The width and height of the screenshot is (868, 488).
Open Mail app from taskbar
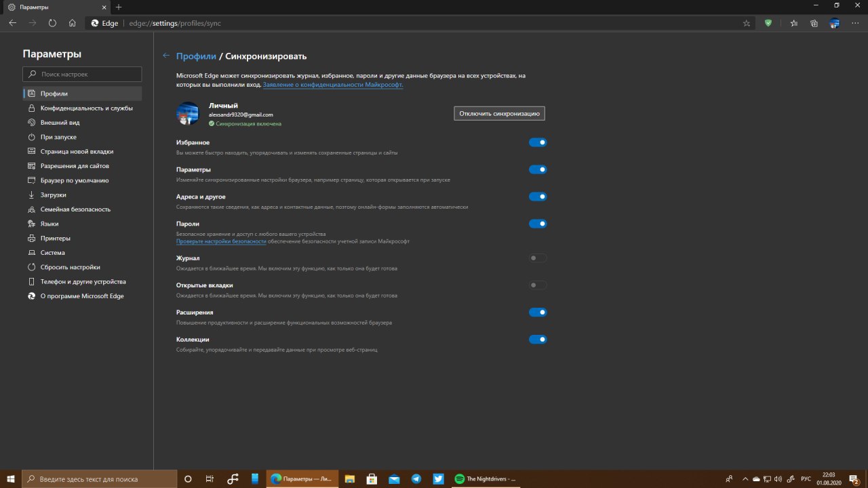pos(394,479)
